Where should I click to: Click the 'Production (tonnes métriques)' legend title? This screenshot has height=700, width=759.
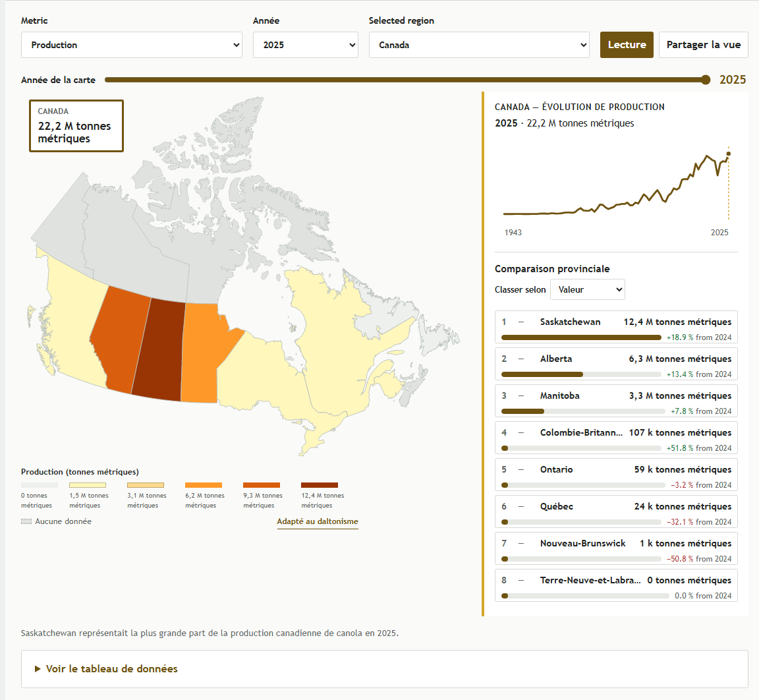(80, 472)
